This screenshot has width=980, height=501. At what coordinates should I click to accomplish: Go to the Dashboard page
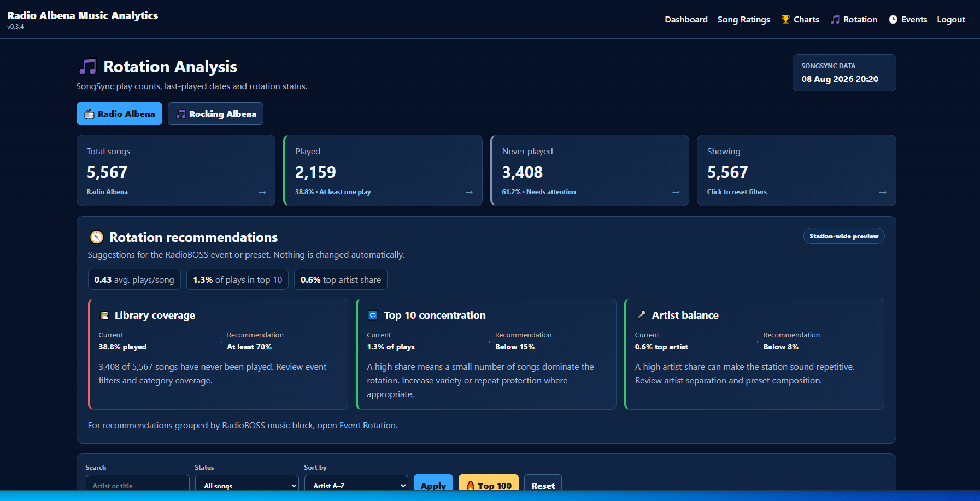click(686, 19)
